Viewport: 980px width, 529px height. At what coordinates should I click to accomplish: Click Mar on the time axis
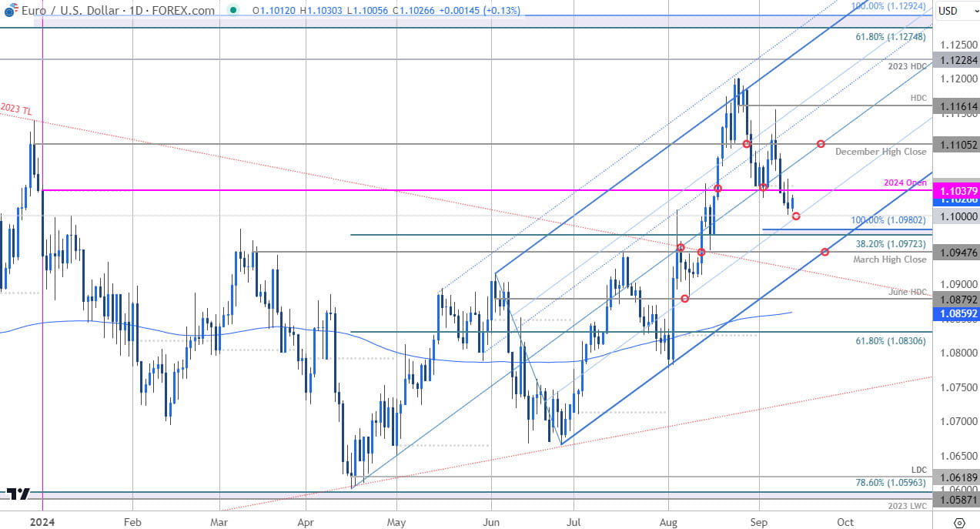(x=219, y=522)
